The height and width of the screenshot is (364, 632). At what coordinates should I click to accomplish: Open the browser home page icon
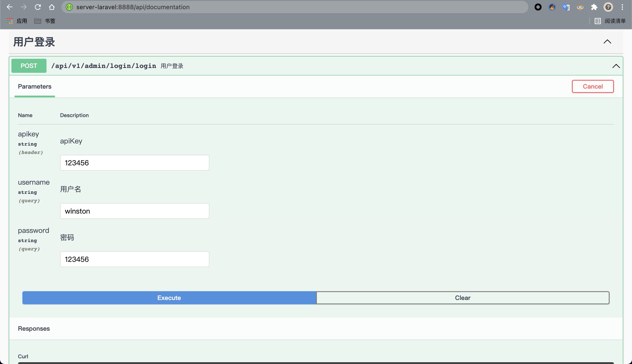click(x=52, y=7)
